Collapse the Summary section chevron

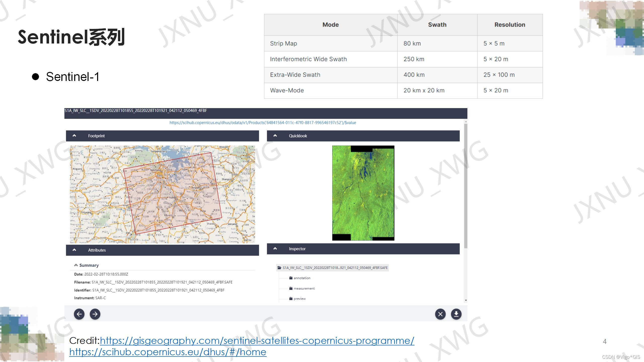pos(76,265)
